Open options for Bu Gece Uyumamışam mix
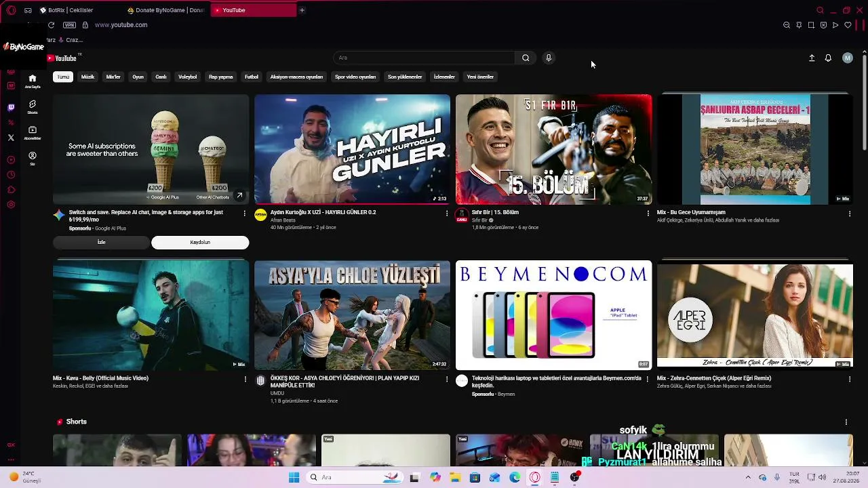868x488 pixels. point(849,213)
